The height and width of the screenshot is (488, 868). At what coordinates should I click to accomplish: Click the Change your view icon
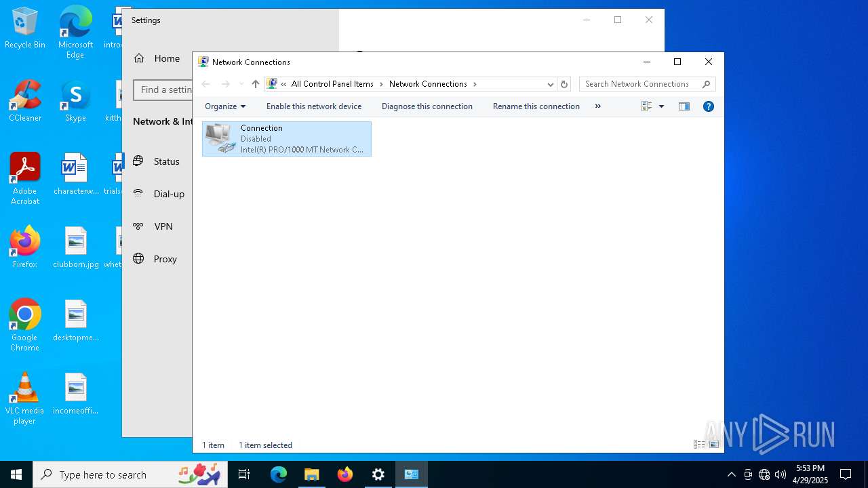tap(646, 106)
